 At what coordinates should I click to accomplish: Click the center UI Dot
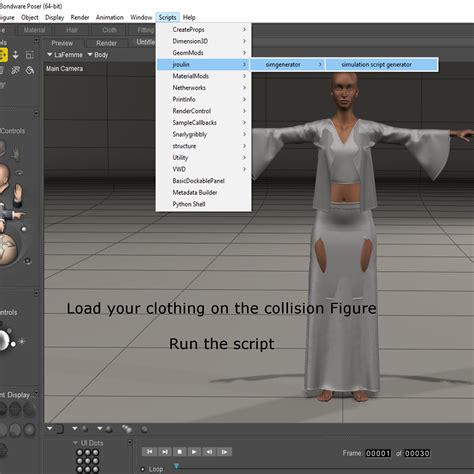[x=88, y=461]
